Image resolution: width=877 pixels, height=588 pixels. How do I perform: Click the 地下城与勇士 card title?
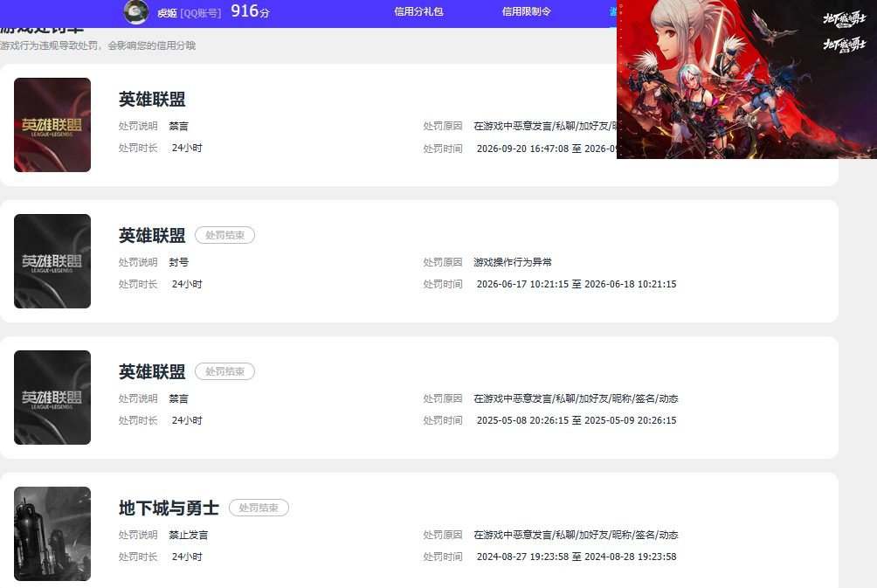(x=169, y=508)
